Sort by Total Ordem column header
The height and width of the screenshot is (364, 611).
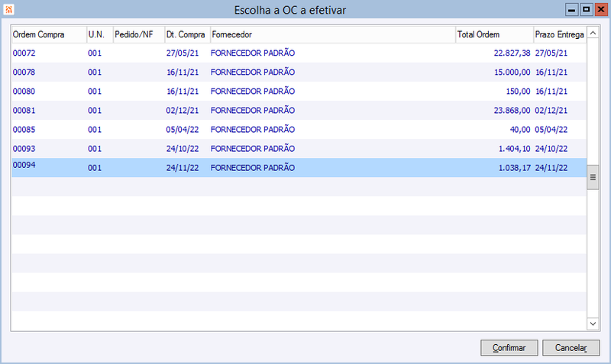point(494,34)
